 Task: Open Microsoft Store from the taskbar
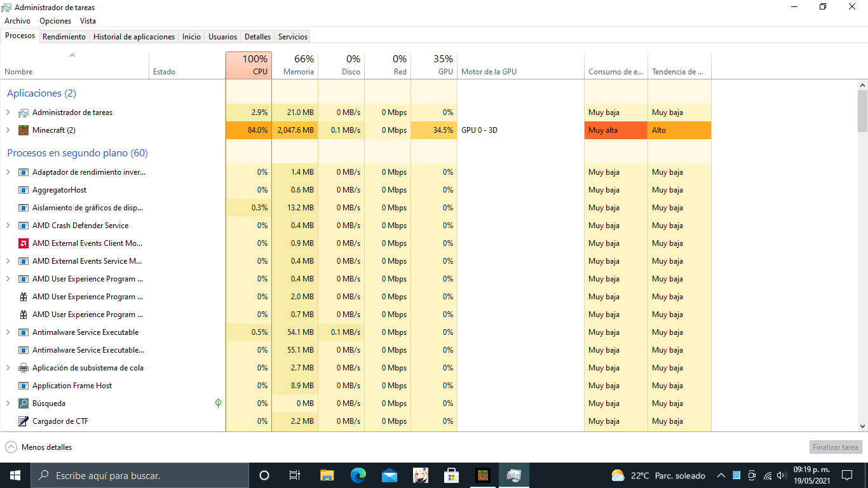452,475
